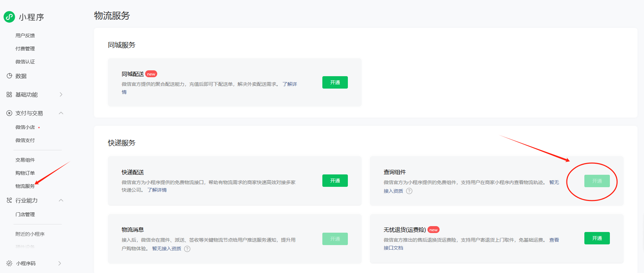Click the 小程序 text in header
Screen dimensions: 644x273
pos(31,17)
